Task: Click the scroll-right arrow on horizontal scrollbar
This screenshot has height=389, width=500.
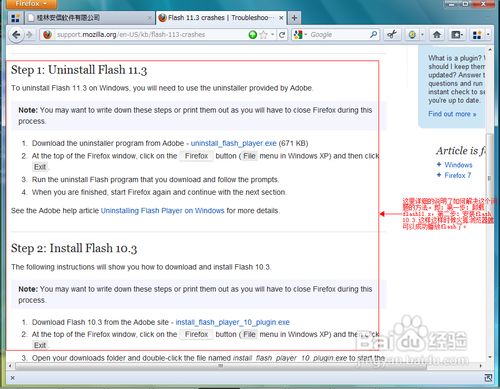Action: click(x=480, y=366)
